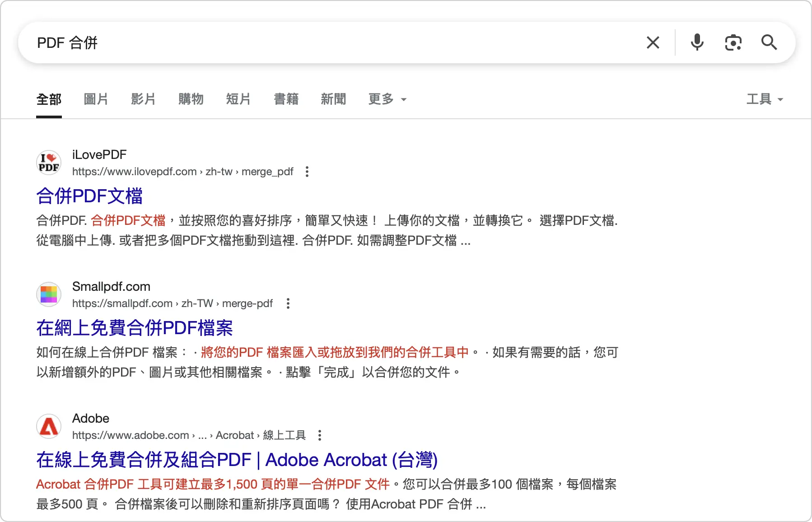Open the 在線上免費合併及組合PDF Adobe Acrobat link

[x=237, y=460]
